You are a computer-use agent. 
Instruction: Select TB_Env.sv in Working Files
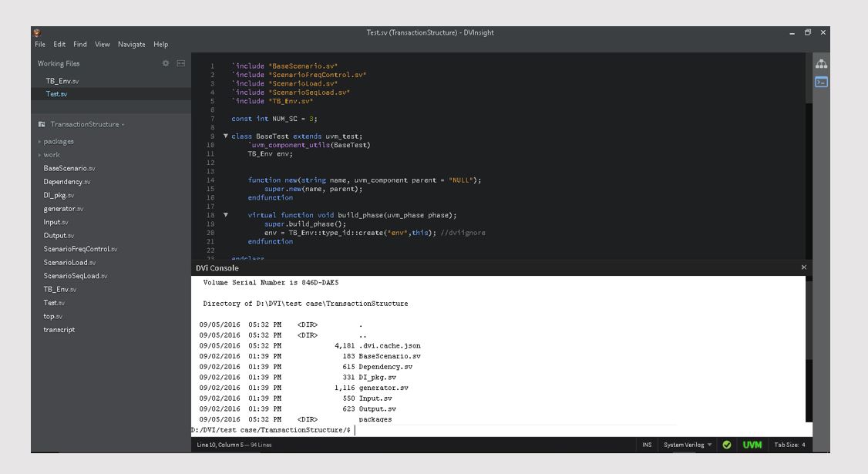pyautogui.click(x=62, y=81)
